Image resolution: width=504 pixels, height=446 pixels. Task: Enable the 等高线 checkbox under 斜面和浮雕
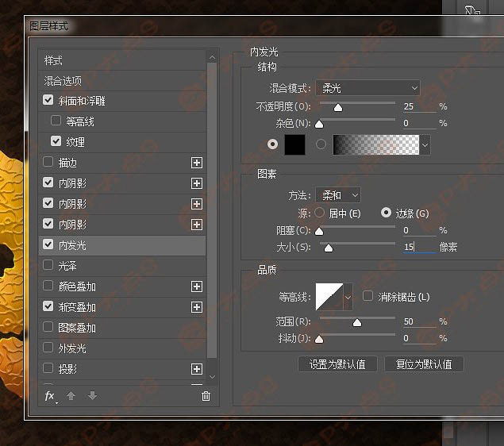(x=56, y=121)
